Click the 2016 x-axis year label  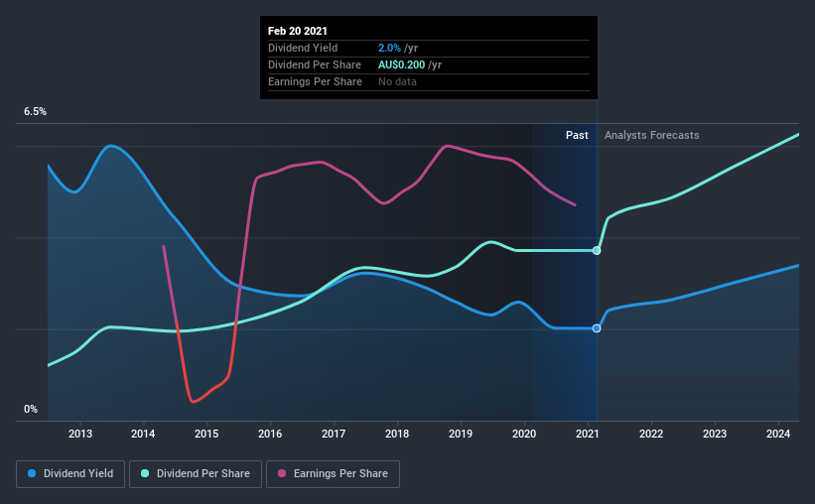(x=270, y=434)
